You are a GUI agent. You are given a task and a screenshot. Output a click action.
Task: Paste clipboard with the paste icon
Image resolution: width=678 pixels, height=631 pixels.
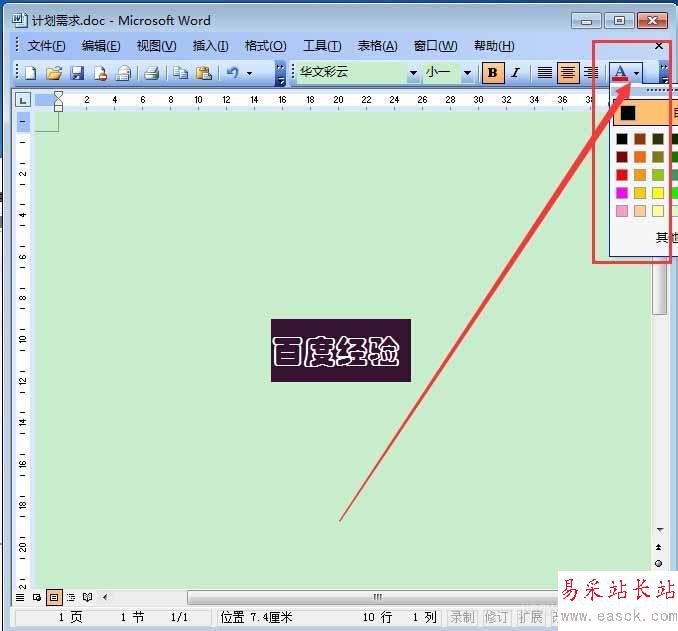pos(203,73)
